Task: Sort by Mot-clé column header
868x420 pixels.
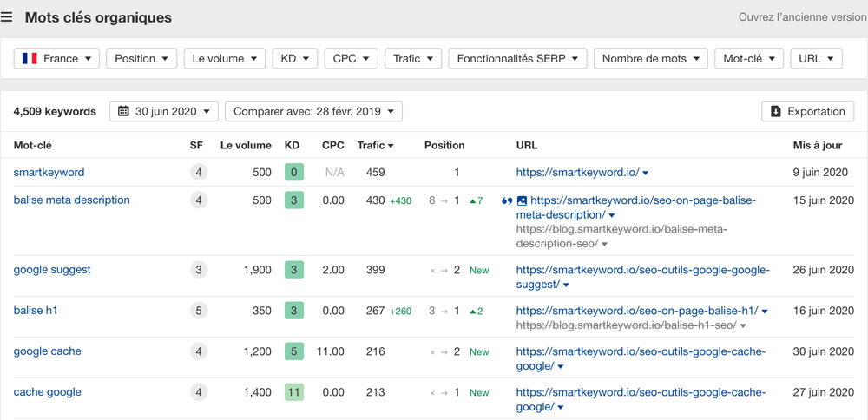Action: (33, 146)
